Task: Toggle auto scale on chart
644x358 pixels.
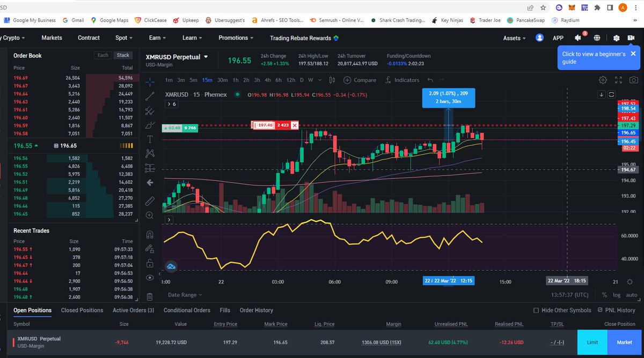Action: (632, 295)
